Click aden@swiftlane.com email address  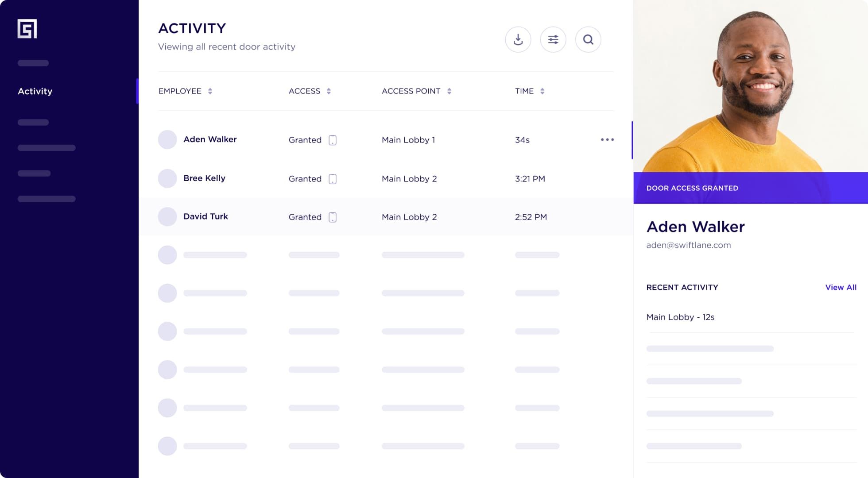pyautogui.click(x=688, y=245)
